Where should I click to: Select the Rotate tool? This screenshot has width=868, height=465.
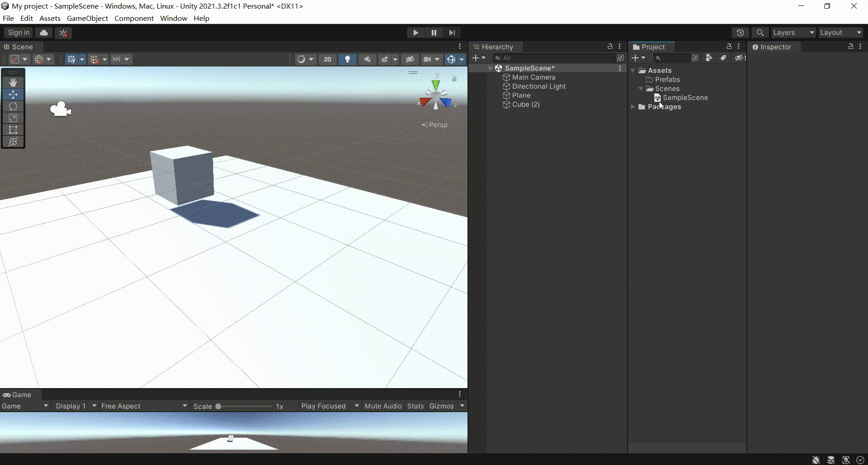(13, 106)
